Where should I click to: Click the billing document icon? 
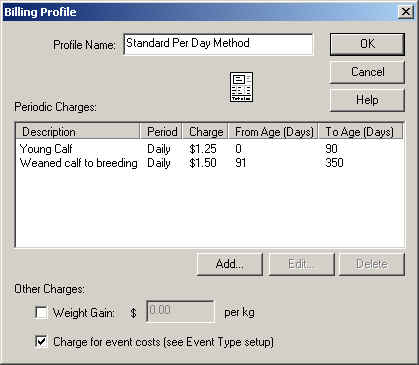click(x=242, y=87)
